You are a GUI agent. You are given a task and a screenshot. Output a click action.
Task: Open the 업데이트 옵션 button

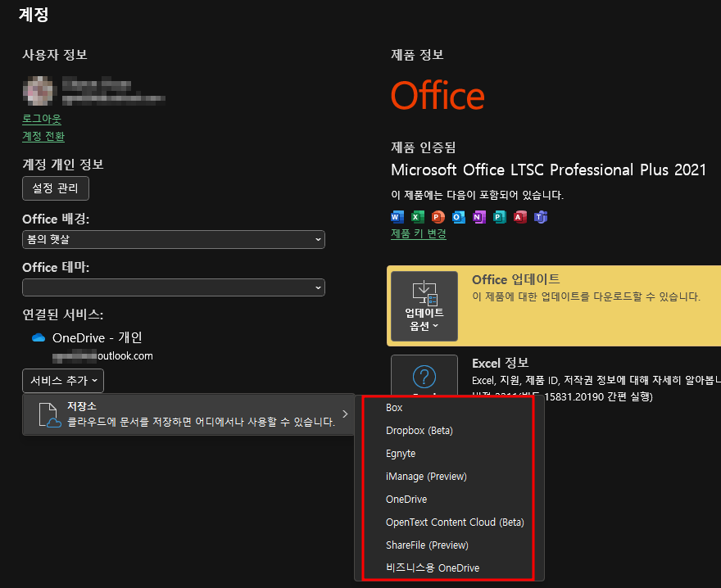pos(424,306)
